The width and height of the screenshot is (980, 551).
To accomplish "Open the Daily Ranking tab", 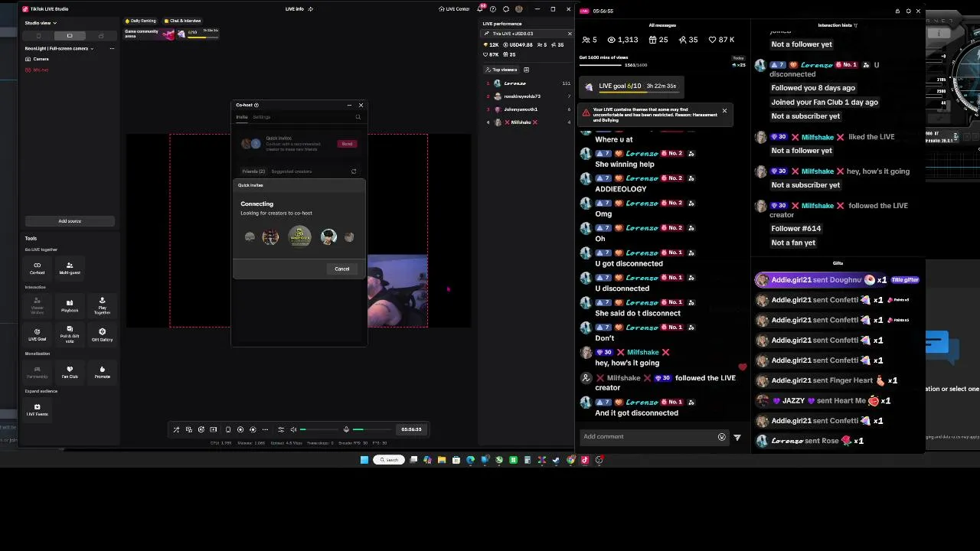I will (x=142, y=21).
